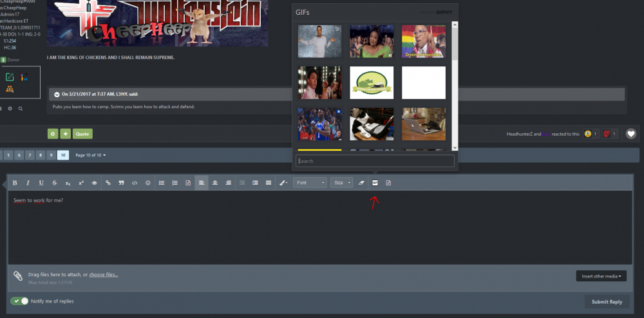
Task: Go to page 8
Action: click(x=40, y=155)
